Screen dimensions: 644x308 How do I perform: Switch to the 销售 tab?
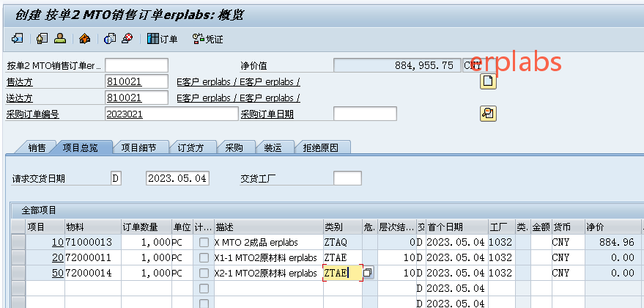point(37,148)
